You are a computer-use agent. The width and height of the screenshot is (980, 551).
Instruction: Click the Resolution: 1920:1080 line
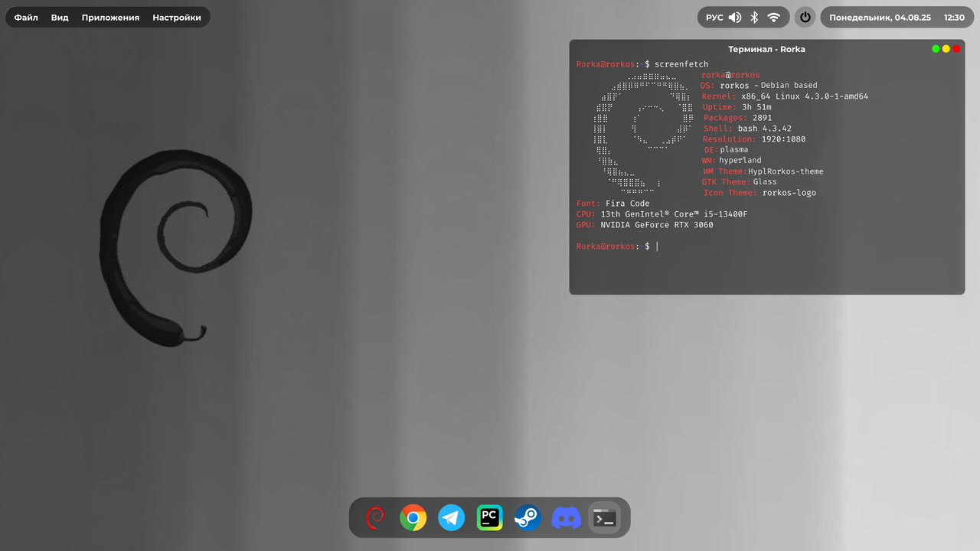coord(754,139)
